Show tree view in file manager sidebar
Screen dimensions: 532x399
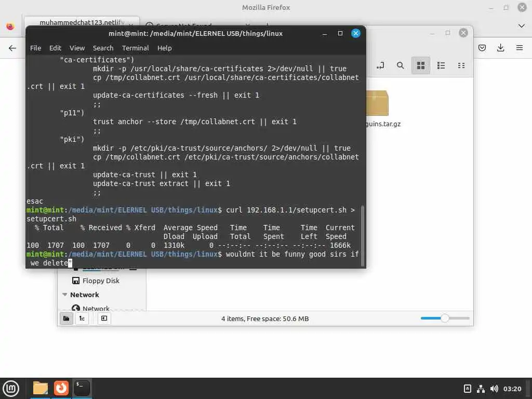point(82,318)
